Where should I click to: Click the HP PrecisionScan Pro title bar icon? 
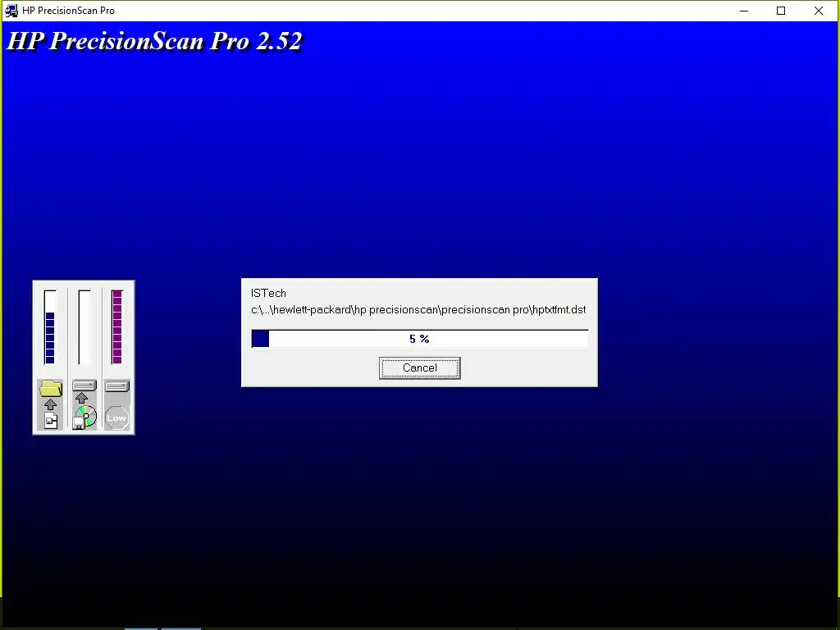coord(11,10)
